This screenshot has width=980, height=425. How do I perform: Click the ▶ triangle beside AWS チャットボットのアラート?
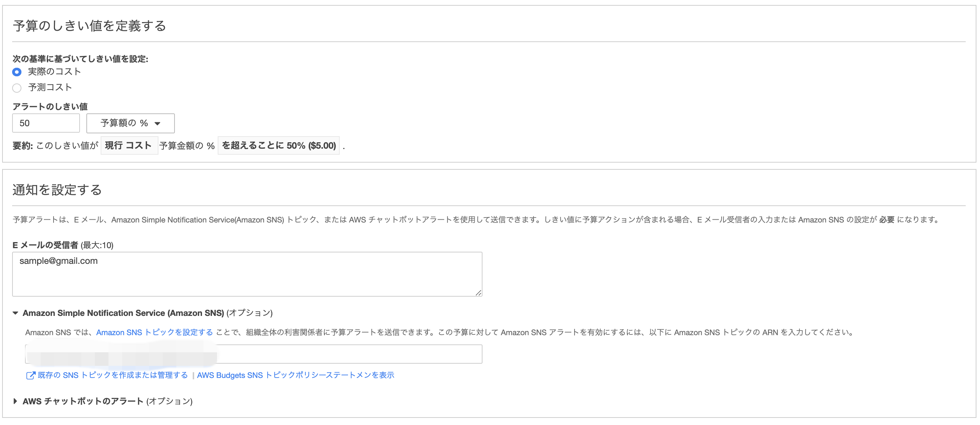[15, 401]
